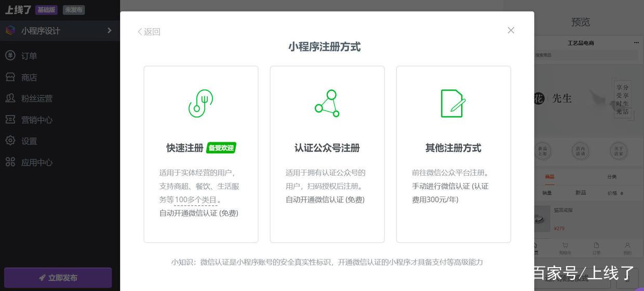The width and height of the screenshot is (644, 291).
Task: Click the 营销中心 ticket icon
Action: 10,120
